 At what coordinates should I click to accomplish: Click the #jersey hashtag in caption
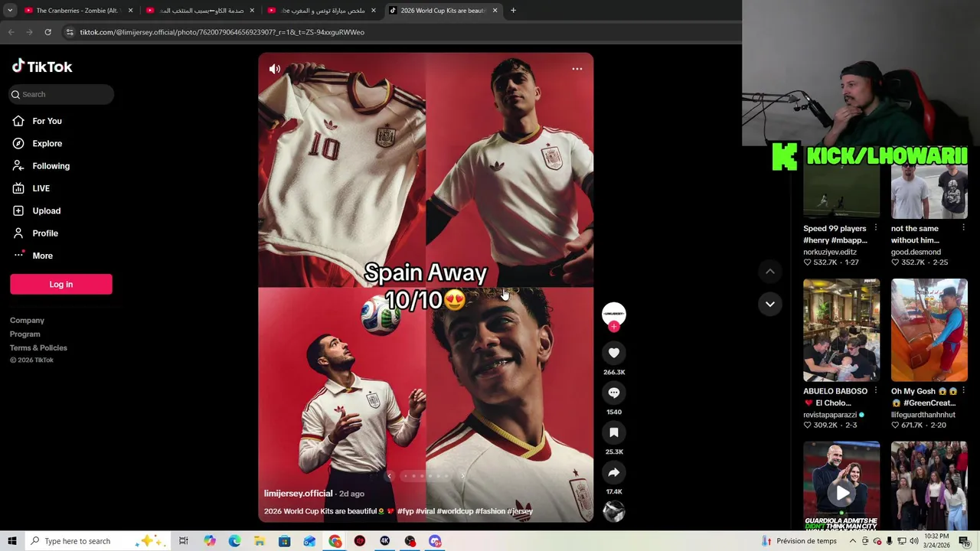tap(520, 511)
